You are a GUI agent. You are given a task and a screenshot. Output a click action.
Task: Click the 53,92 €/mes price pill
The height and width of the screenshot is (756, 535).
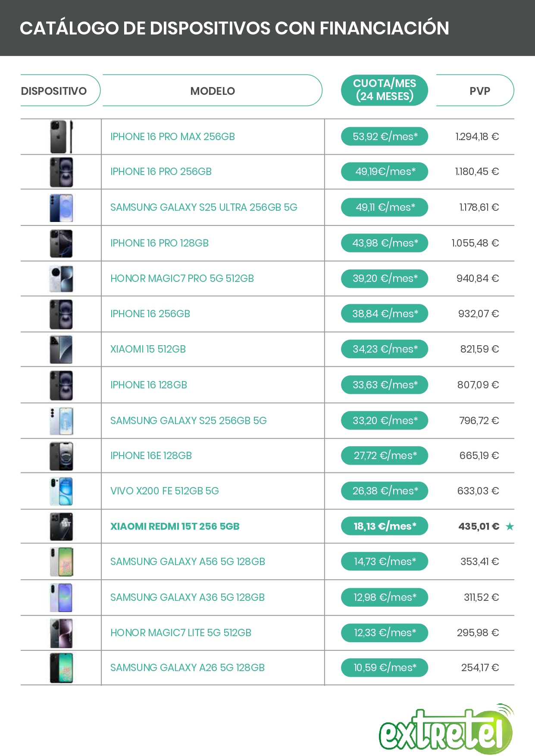[x=384, y=137]
